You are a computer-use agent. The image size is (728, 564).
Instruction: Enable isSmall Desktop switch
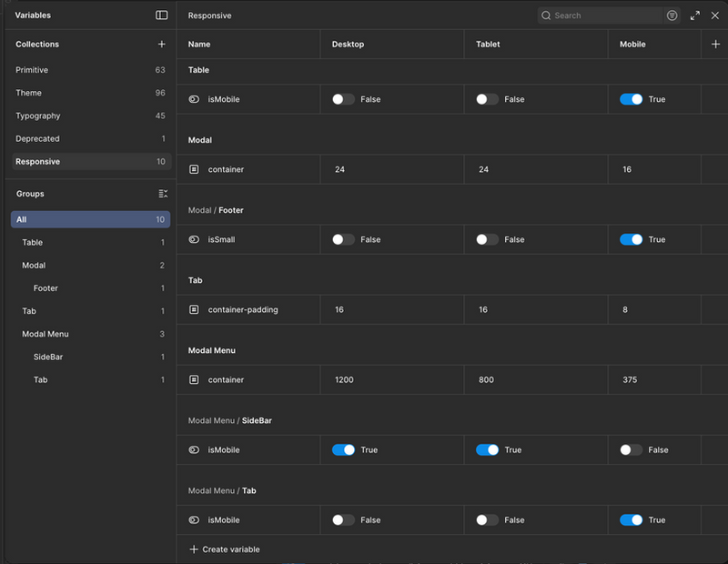point(343,239)
